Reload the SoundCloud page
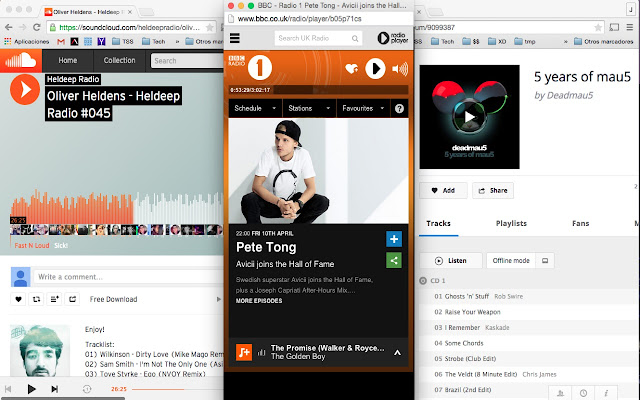Viewport: 640px width, 400px height. tap(37, 27)
